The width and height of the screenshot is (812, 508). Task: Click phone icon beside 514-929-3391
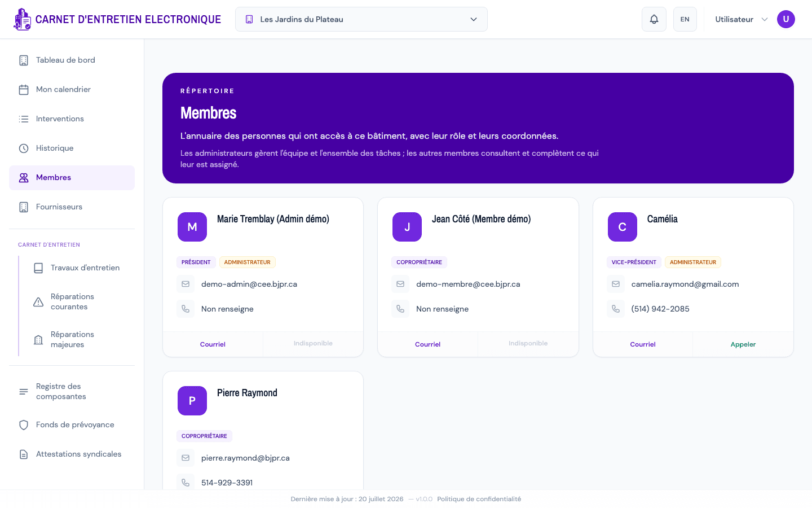pyautogui.click(x=186, y=483)
